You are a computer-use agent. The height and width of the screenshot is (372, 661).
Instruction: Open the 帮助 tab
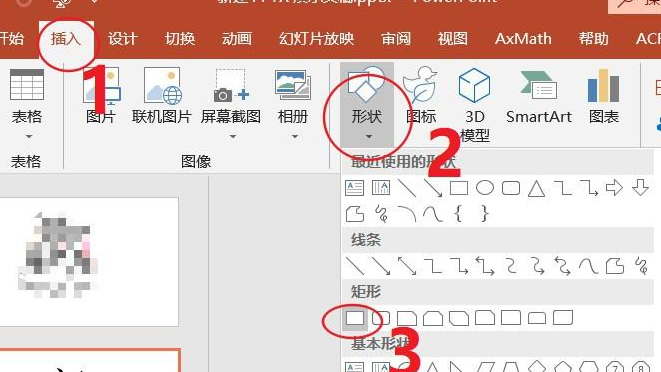pos(594,39)
